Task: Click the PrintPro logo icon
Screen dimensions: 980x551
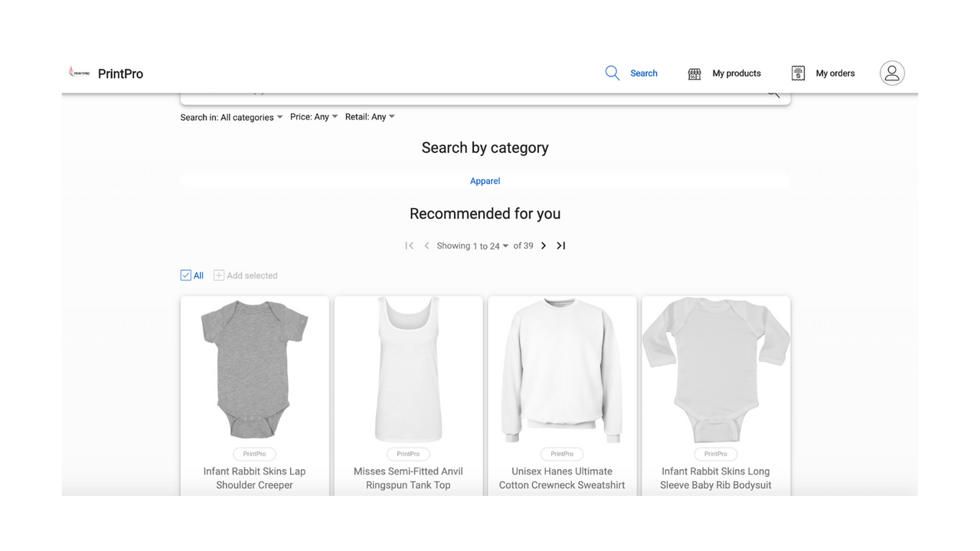Action: click(79, 71)
